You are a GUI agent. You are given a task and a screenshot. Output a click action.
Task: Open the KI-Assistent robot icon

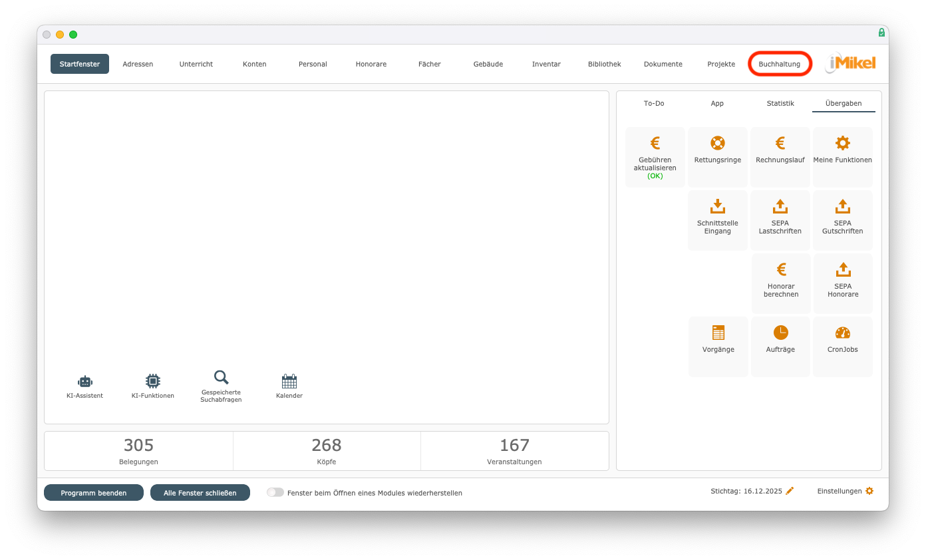click(84, 382)
